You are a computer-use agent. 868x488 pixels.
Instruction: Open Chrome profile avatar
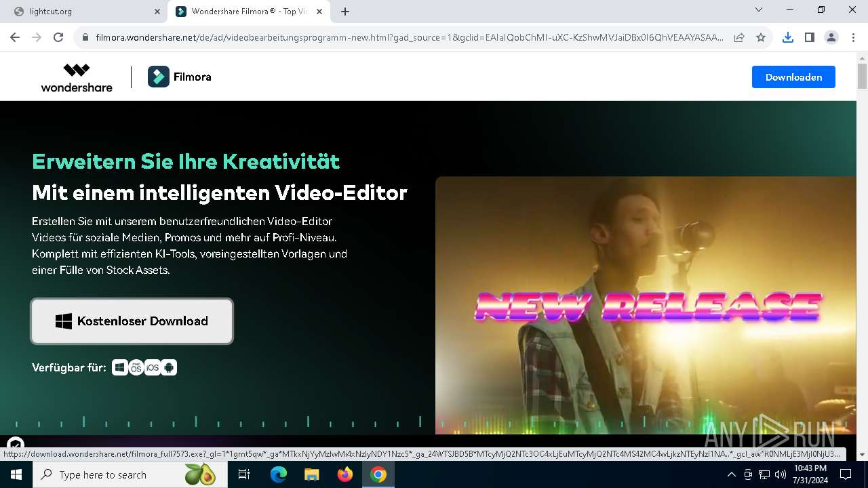point(831,38)
